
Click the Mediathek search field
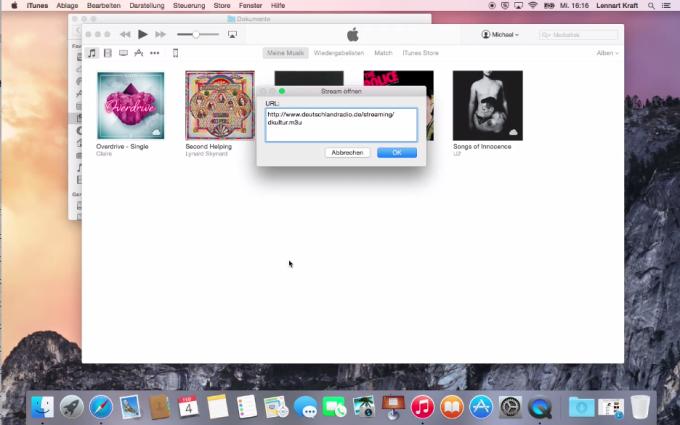pos(579,35)
